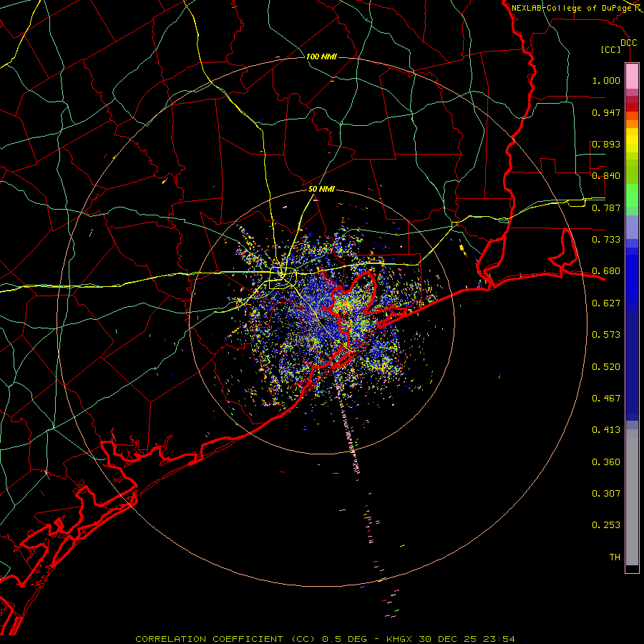The width and height of the screenshot is (644, 644).
Task: Click the 0.680 scale value
Action: (606, 271)
